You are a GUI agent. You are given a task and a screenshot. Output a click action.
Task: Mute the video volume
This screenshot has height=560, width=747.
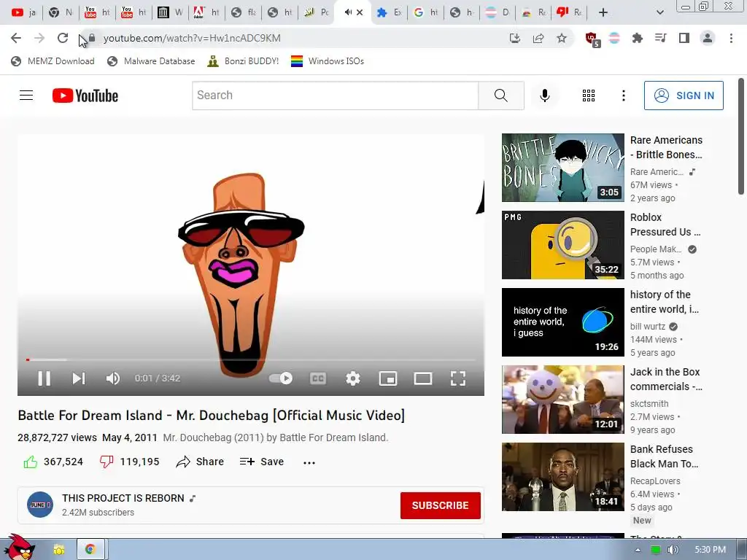113,378
